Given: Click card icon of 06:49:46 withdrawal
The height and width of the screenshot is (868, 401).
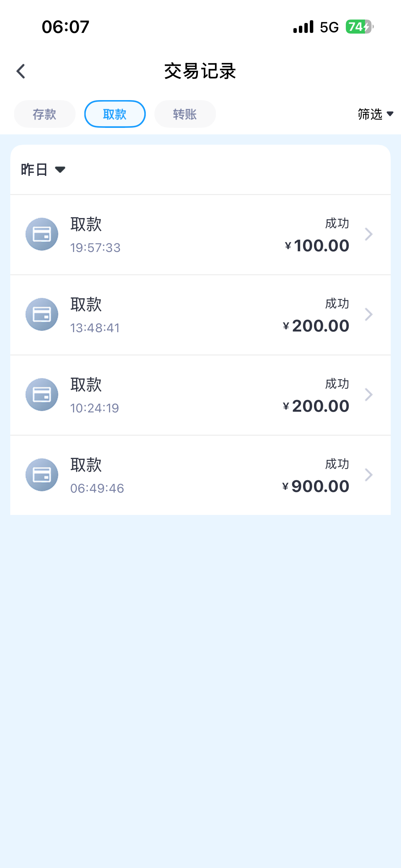Looking at the screenshot, I should tap(42, 475).
